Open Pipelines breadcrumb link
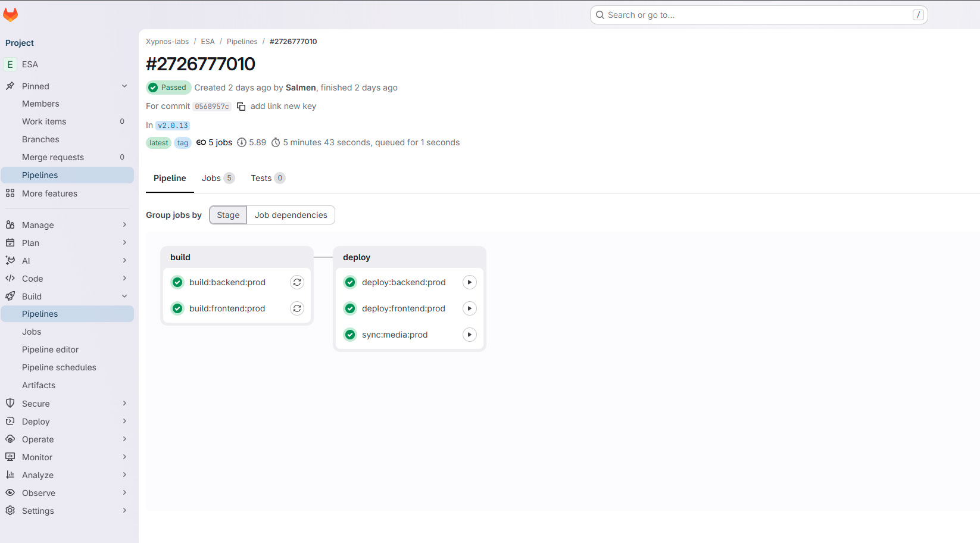 click(x=242, y=42)
